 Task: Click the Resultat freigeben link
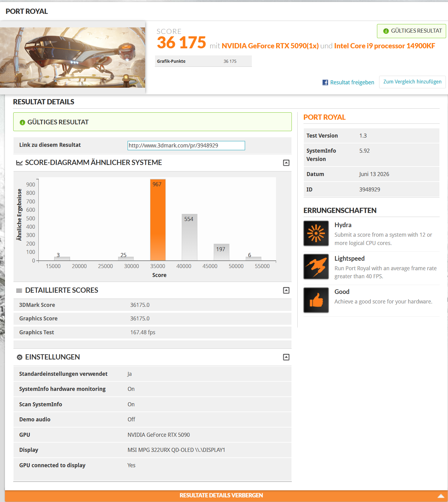click(x=352, y=82)
